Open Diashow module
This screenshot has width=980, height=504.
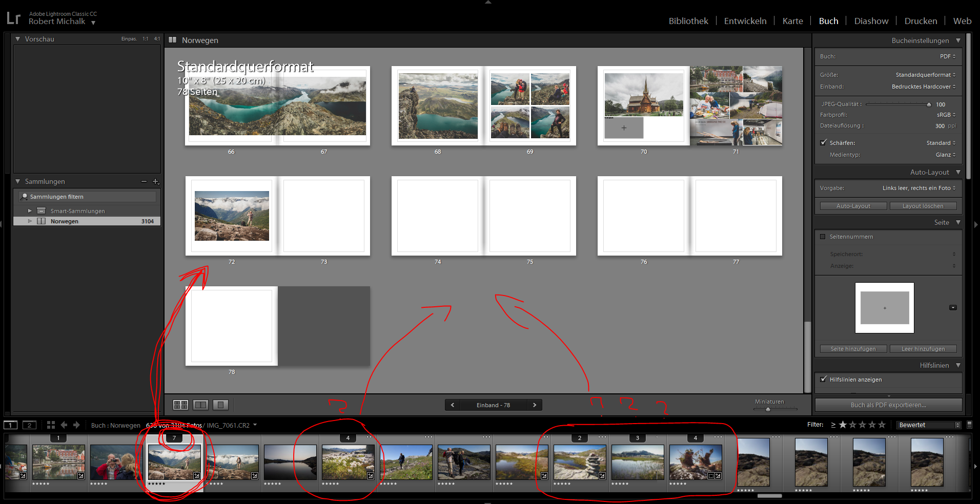point(871,21)
